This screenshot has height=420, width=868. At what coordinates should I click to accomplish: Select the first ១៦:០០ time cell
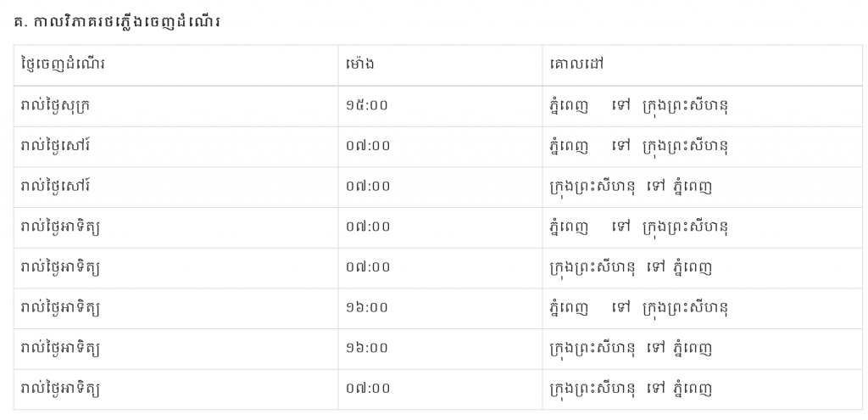tap(368, 307)
